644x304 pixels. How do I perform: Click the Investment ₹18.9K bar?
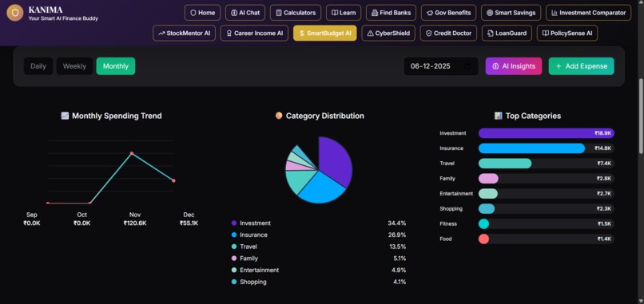coord(547,133)
